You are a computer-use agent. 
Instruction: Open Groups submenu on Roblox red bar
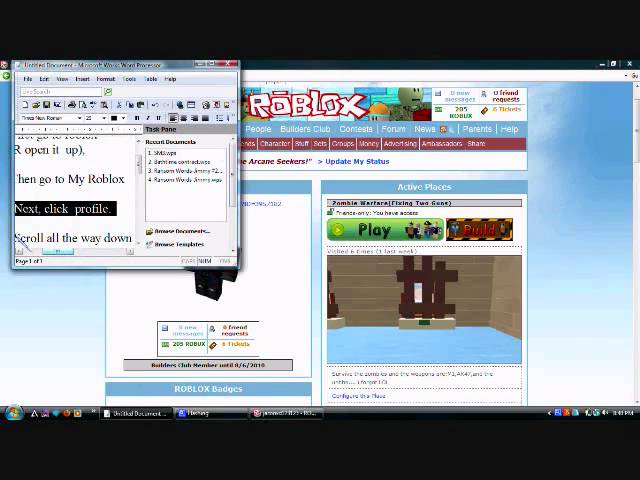342,144
